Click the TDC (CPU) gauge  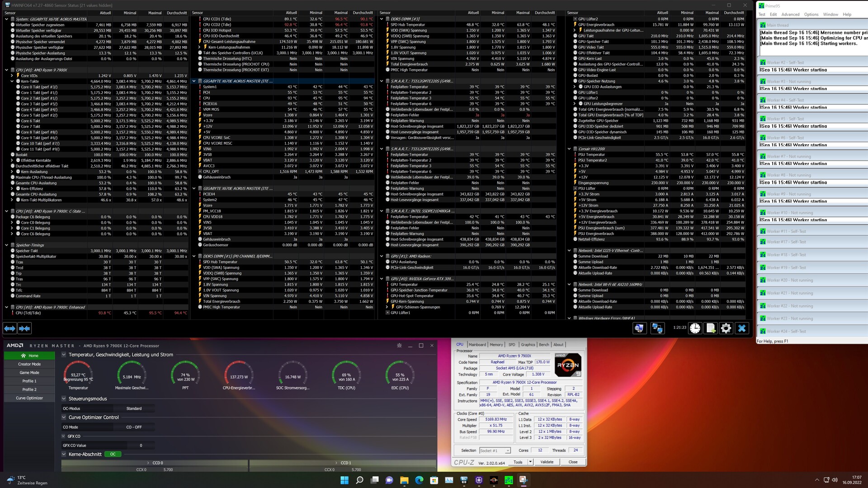click(x=346, y=375)
